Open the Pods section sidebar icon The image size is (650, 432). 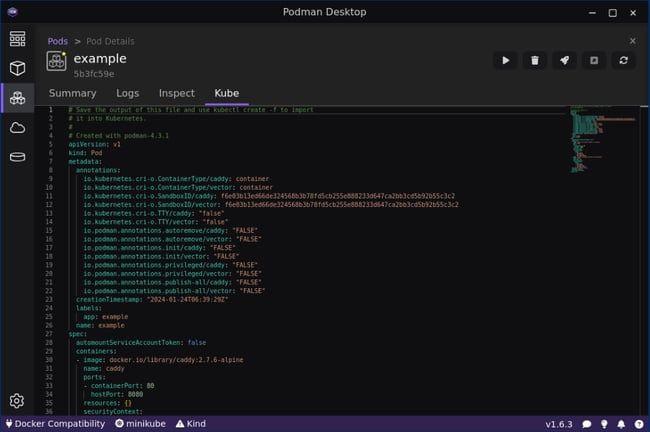pyautogui.click(x=17, y=98)
